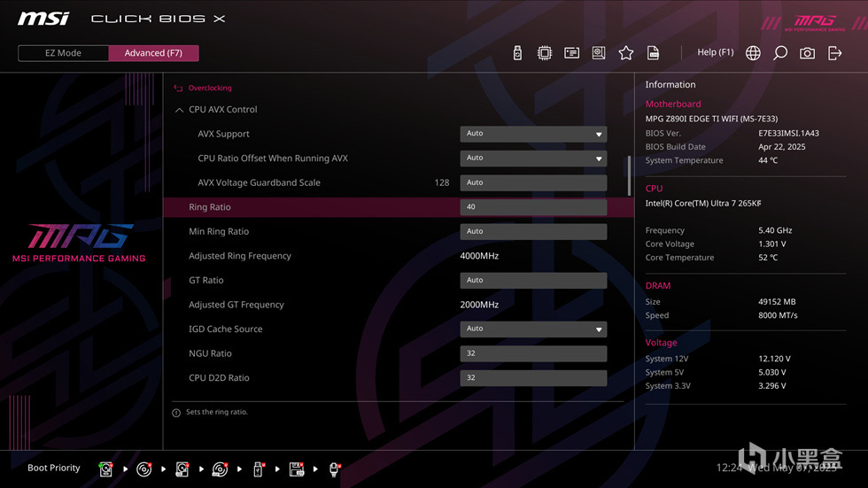Open Help (F1)
Viewport: 868px width, 488px height.
pos(716,52)
